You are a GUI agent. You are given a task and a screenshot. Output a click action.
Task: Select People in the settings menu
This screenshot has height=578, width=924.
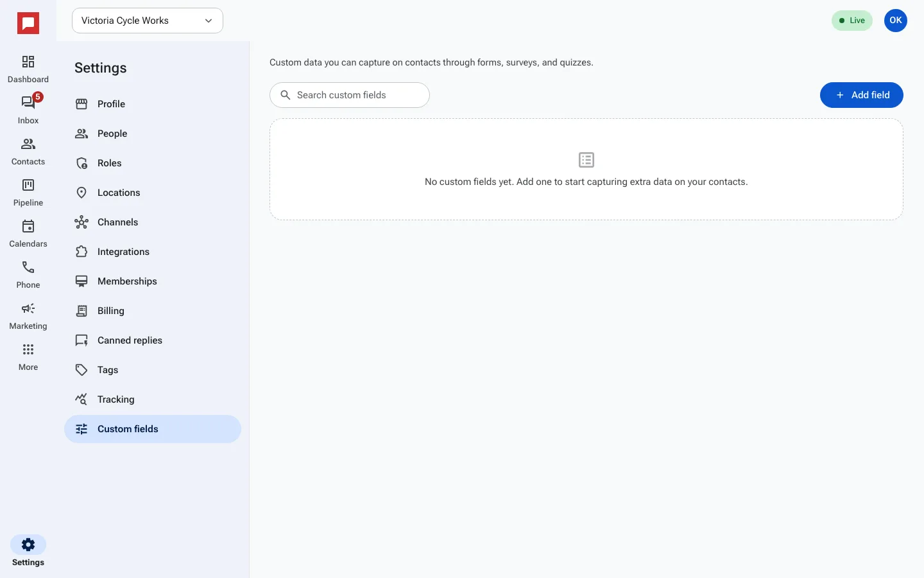[153, 134]
